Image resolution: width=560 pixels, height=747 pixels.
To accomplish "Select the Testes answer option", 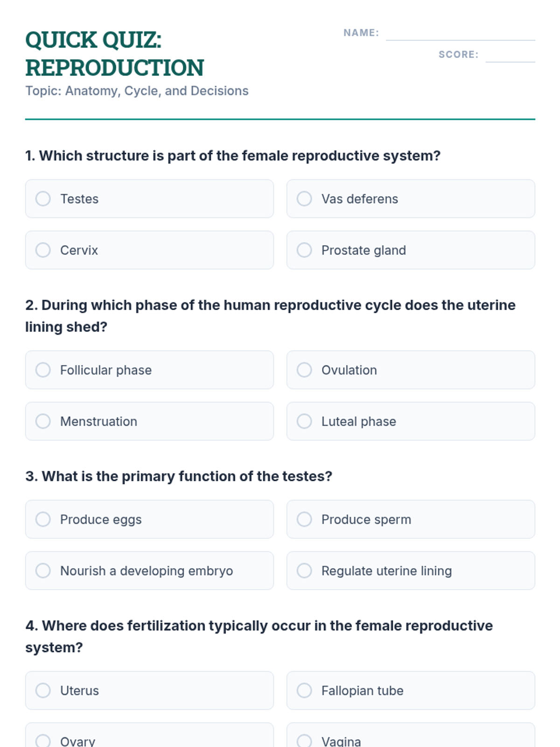I will pos(149,198).
